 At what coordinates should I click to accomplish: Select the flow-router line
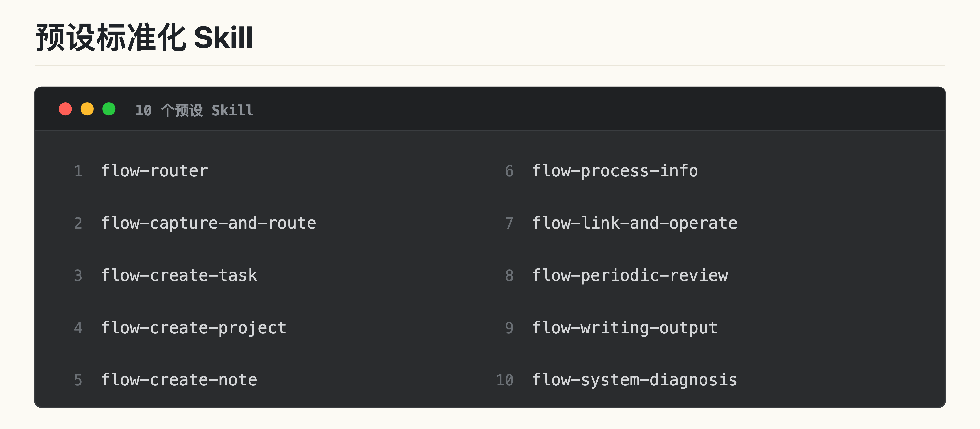coord(154,171)
